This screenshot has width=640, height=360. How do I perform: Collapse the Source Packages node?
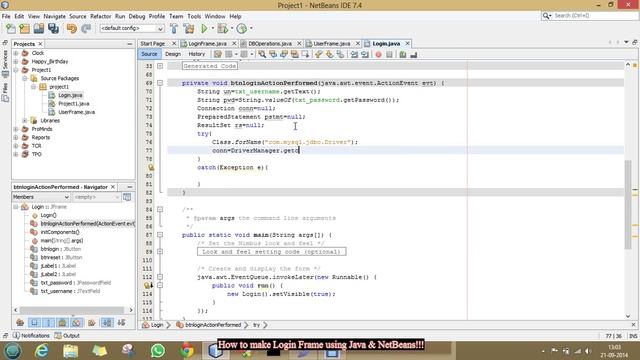pos(25,78)
